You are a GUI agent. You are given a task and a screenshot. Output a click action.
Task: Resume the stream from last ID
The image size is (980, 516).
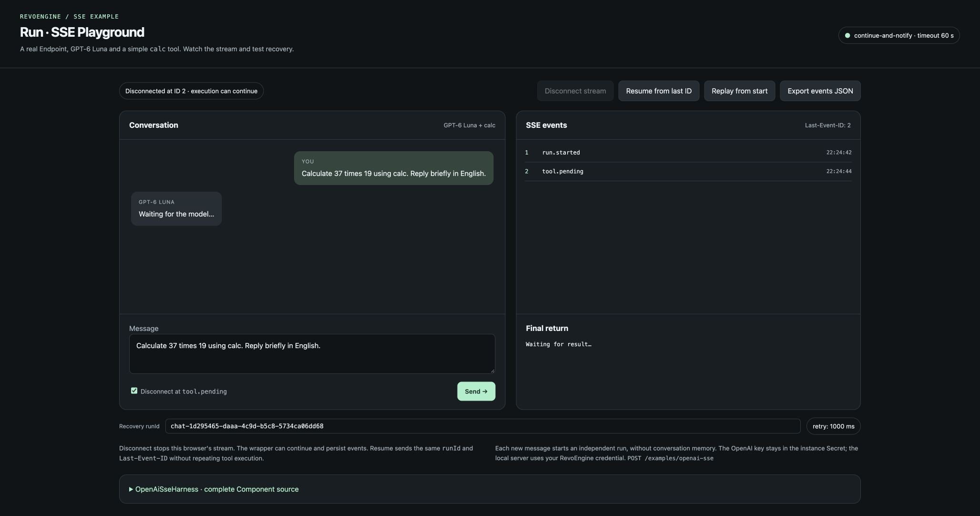click(x=658, y=91)
